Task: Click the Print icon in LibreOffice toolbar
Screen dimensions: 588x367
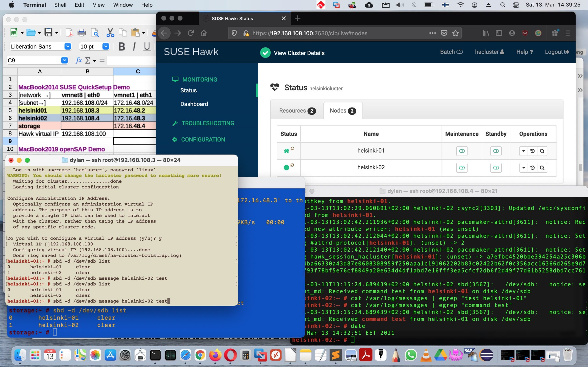Action: click(81, 32)
